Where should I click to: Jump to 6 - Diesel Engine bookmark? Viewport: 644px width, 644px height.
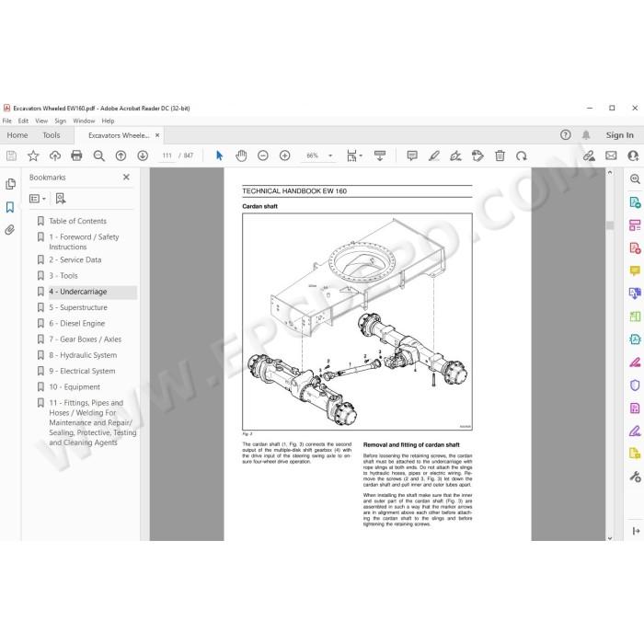(x=77, y=323)
